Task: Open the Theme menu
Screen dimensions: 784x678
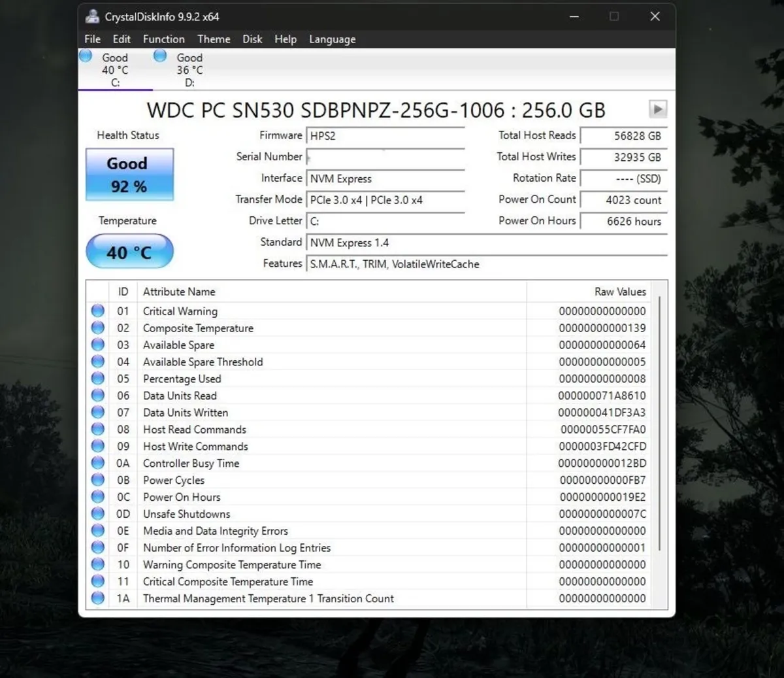Action: pos(214,39)
